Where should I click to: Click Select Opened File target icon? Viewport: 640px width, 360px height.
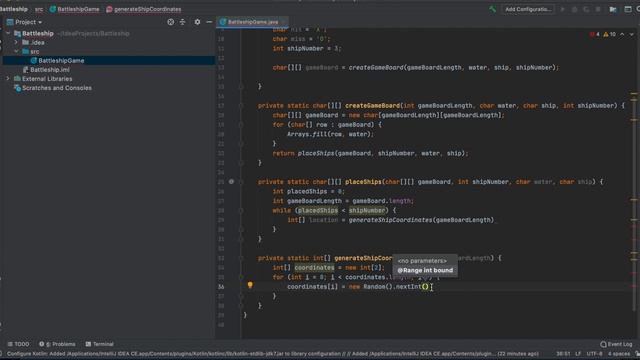pos(171,22)
